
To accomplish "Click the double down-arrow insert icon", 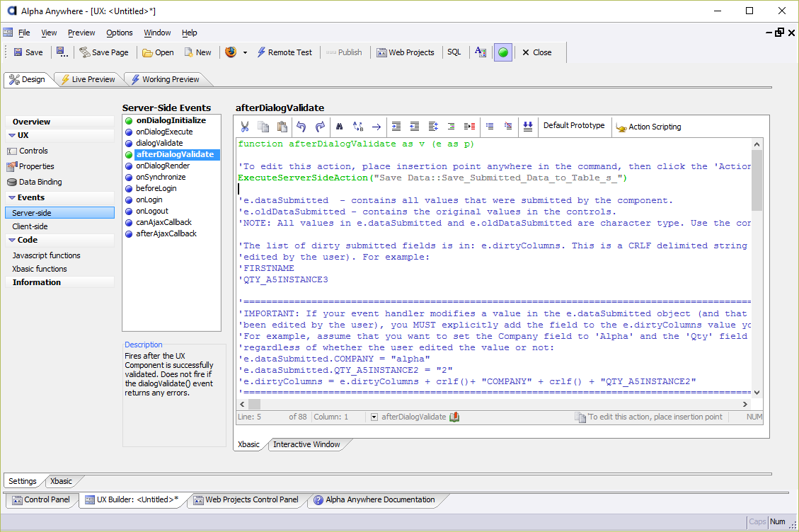I will 528,127.
